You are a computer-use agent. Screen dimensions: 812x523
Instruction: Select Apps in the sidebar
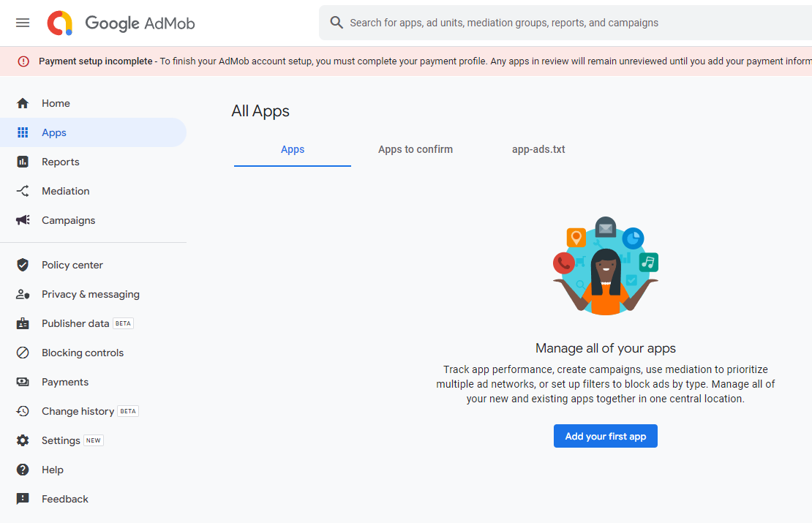(x=93, y=132)
